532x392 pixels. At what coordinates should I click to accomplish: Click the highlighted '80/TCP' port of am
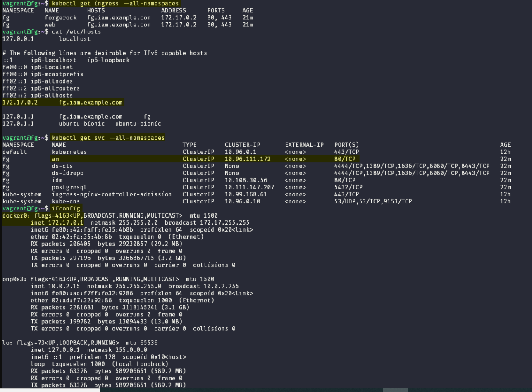345,159
